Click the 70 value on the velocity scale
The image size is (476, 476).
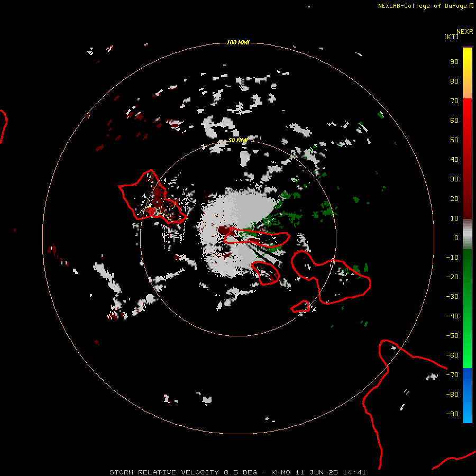(454, 101)
